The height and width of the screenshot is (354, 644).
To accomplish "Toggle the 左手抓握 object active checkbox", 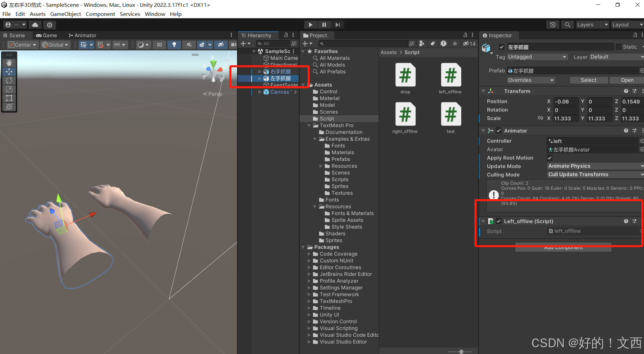I will (502, 47).
